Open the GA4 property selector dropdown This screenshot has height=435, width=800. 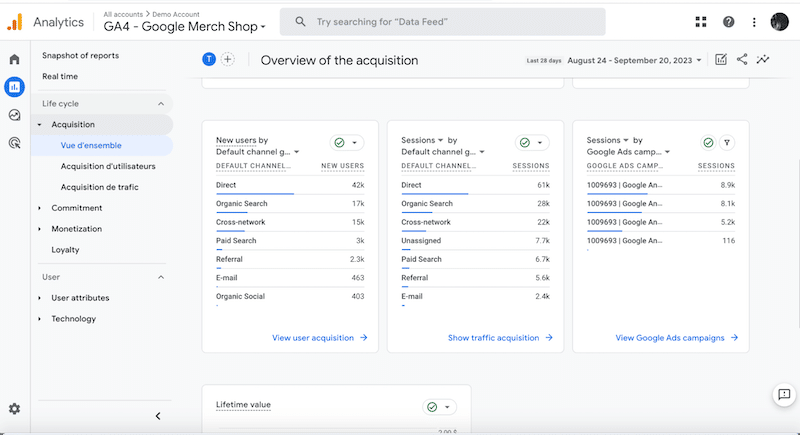click(x=185, y=27)
